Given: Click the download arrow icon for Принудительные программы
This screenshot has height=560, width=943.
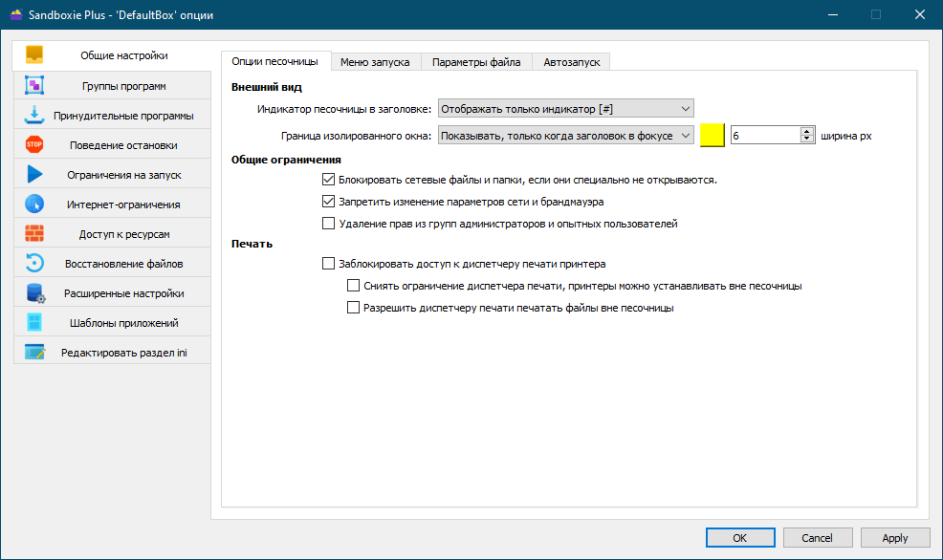Looking at the screenshot, I should [x=34, y=115].
